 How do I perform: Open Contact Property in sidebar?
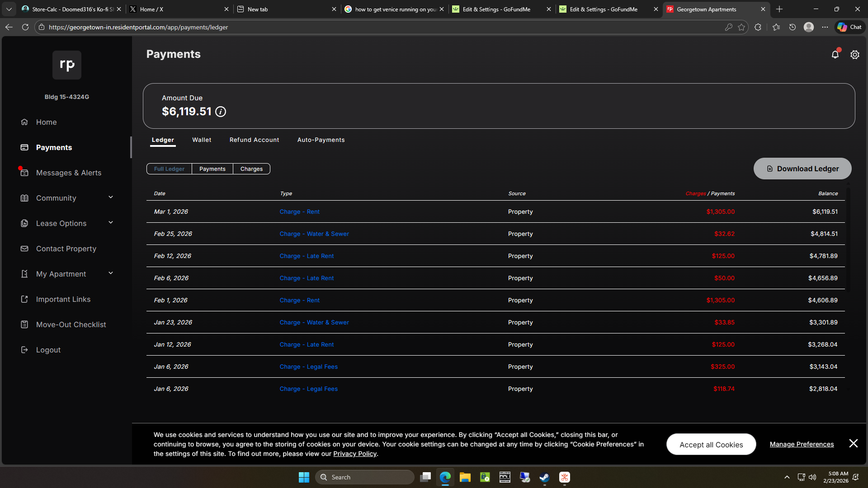click(66, 249)
